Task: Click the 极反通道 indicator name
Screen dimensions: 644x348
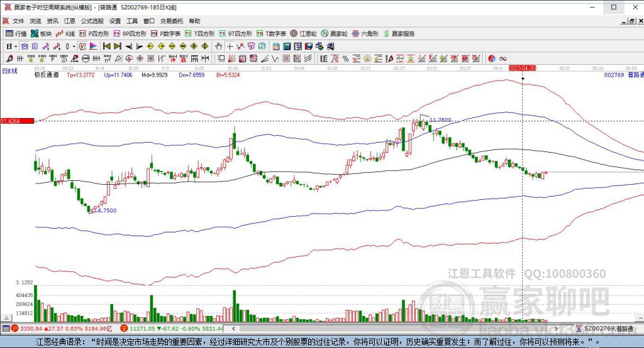Action: (47, 75)
